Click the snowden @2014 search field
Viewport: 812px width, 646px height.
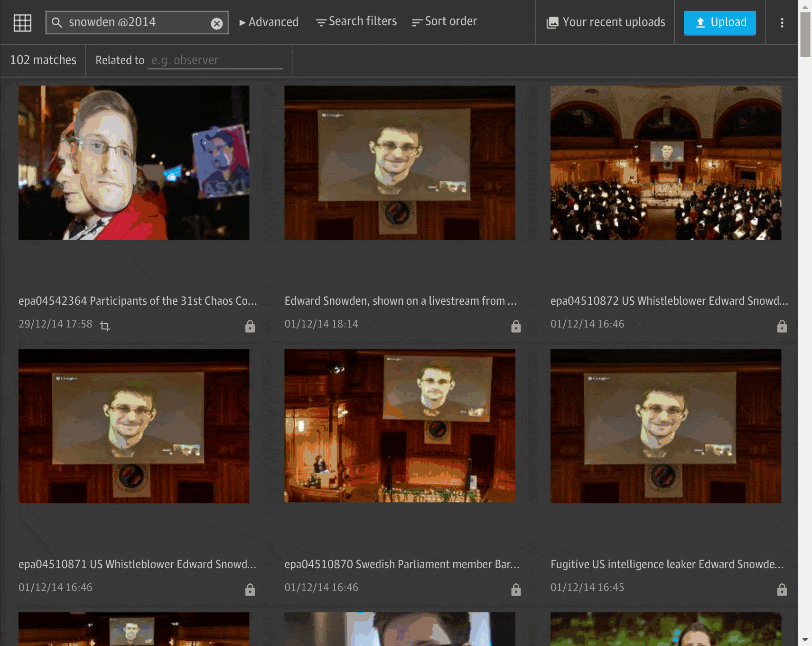click(x=137, y=22)
